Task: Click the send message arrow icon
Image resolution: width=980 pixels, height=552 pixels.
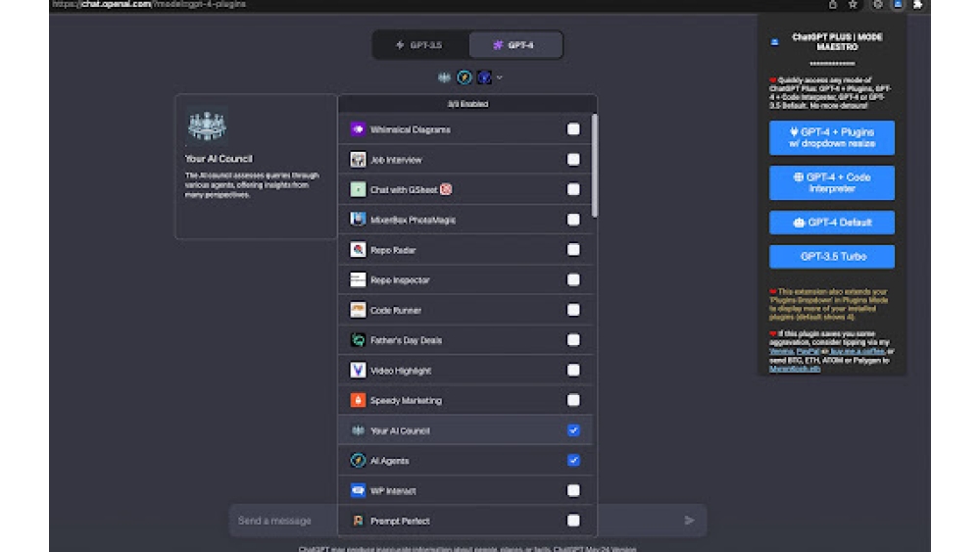Action: click(689, 520)
